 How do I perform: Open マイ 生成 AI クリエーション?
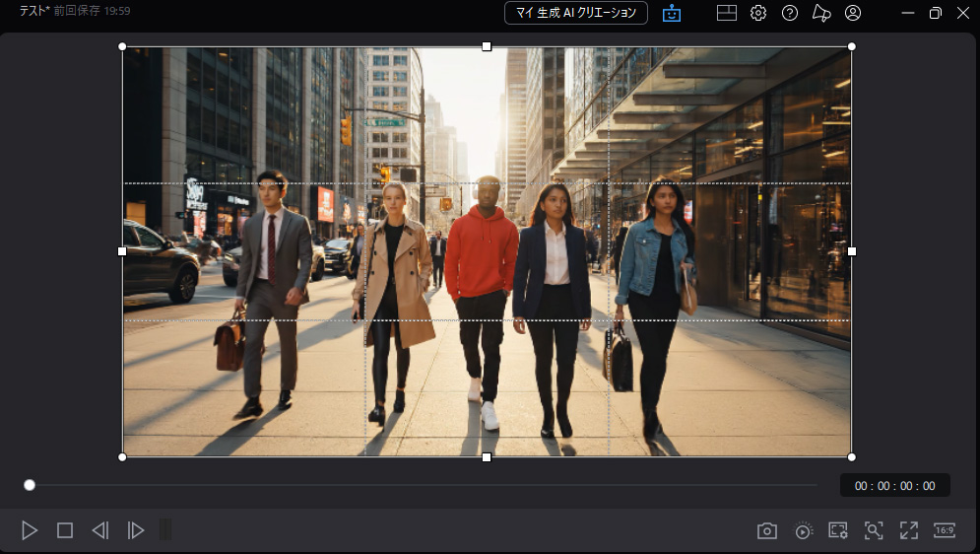576,13
